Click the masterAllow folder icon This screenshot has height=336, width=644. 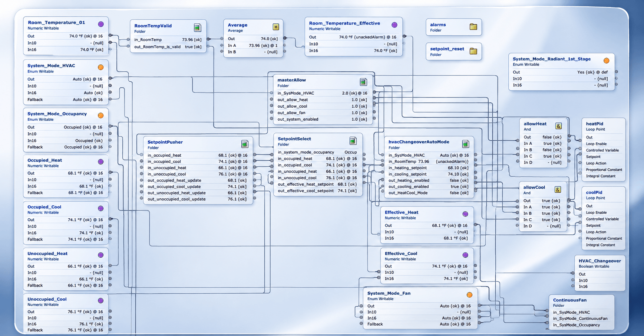click(x=363, y=82)
